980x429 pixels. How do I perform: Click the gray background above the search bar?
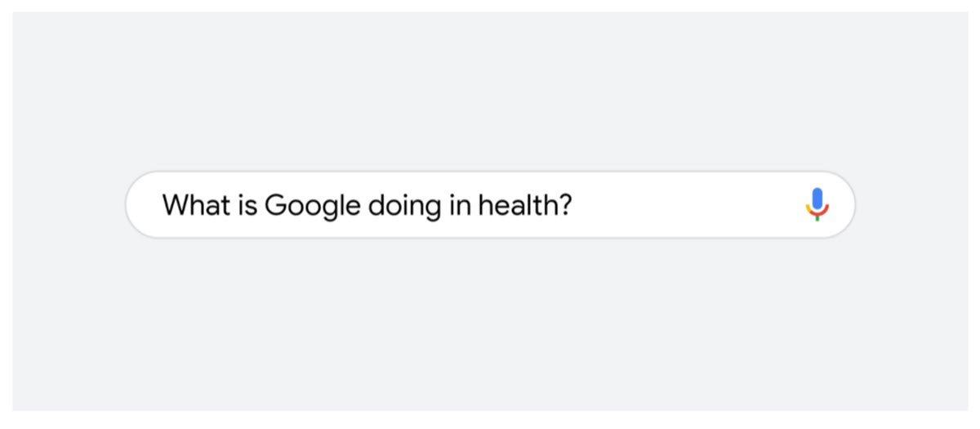pos(490,90)
